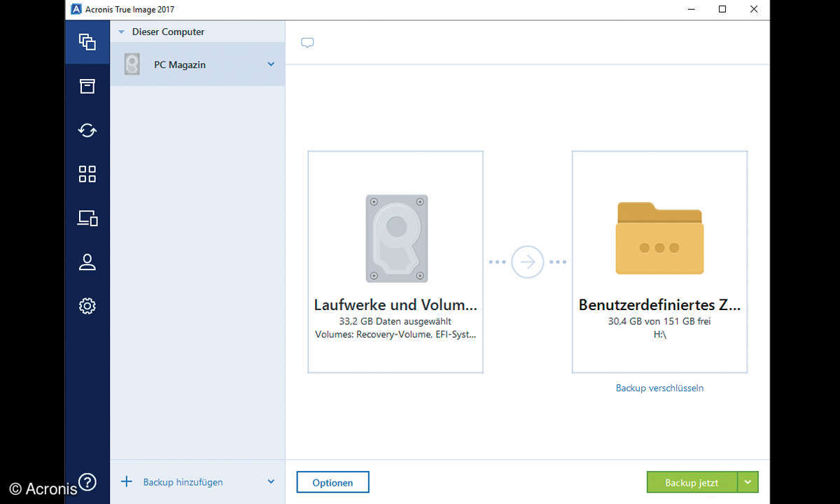The width and height of the screenshot is (840, 504).
Task: Open the Help question mark icon
Action: point(87,482)
